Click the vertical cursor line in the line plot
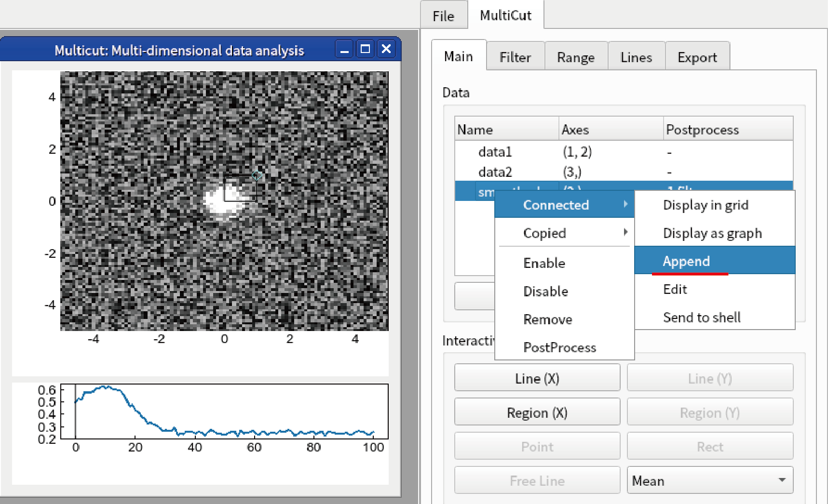 [75, 411]
